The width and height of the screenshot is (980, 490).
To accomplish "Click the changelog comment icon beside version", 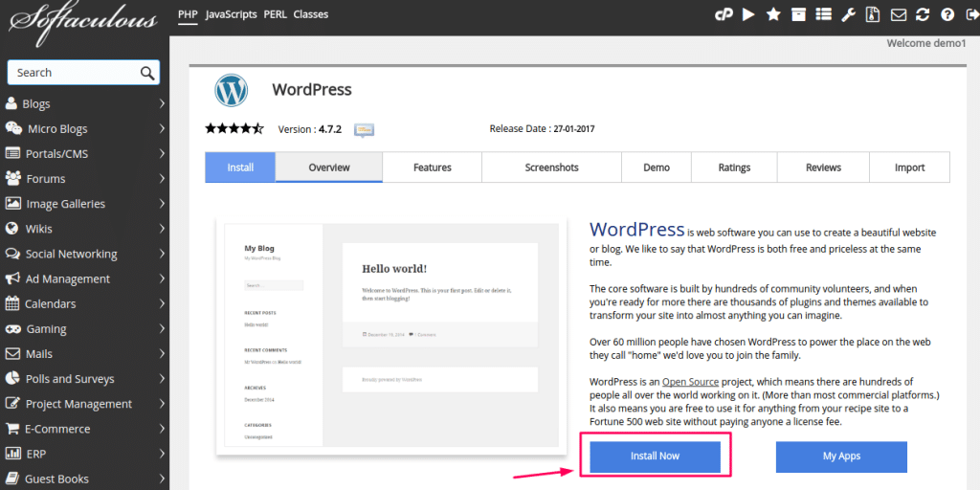I will [x=364, y=129].
